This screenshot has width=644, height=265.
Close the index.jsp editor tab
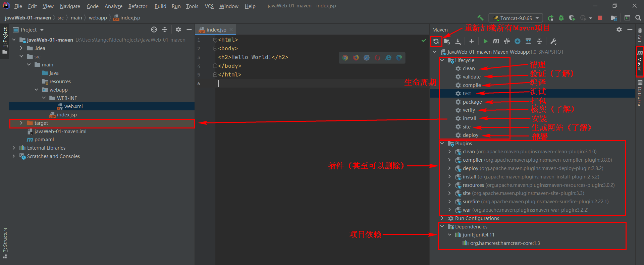(231, 30)
